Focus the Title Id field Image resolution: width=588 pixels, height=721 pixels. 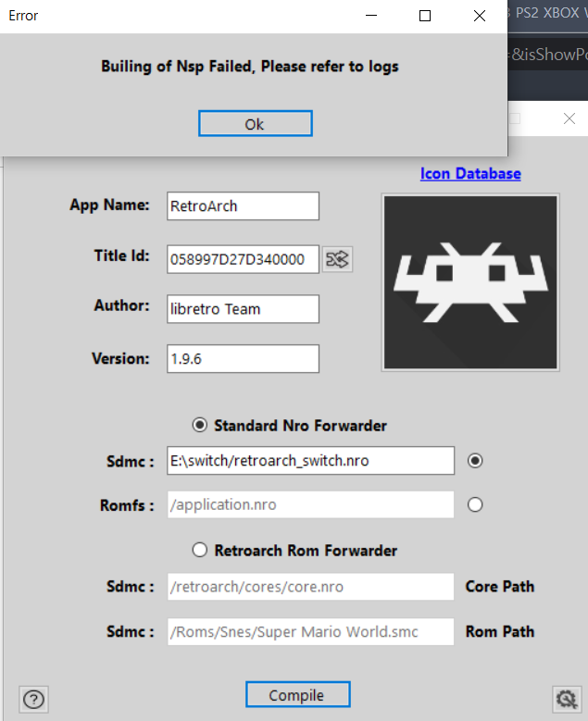[x=243, y=259]
